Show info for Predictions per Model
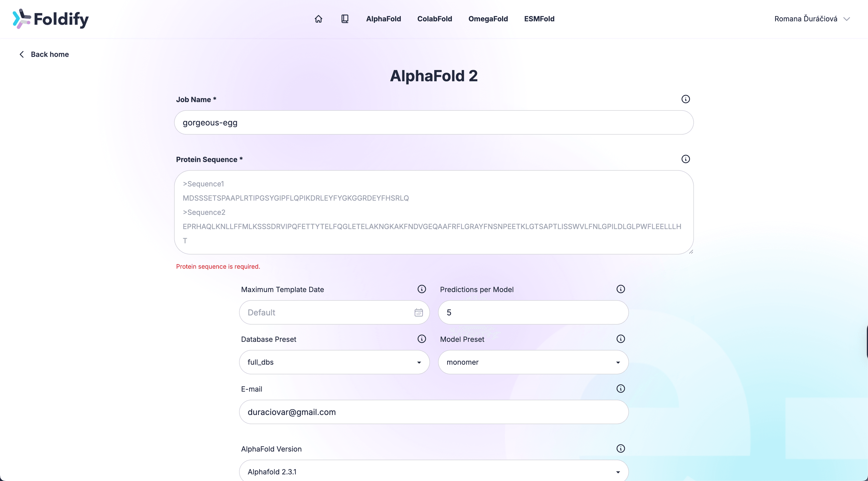Viewport: 868px width, 481px height. 620,289
